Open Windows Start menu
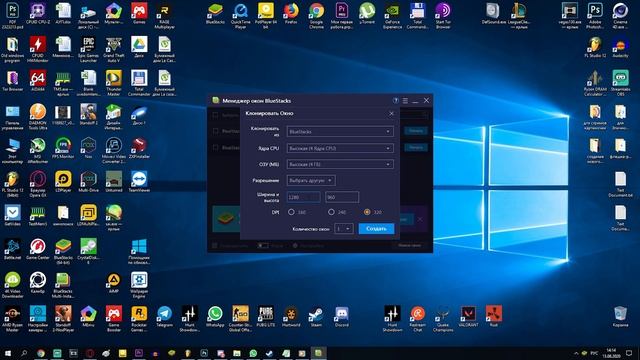The height and width of the screenshot is (360, 640). coord(8,353)
